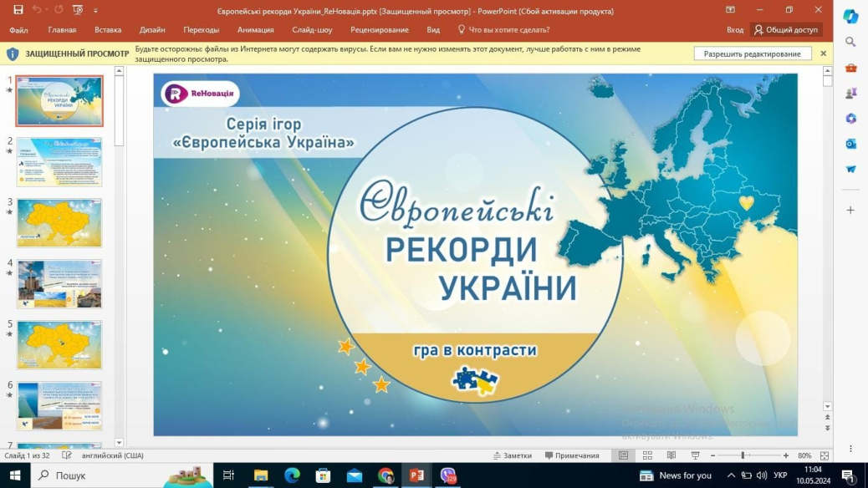Click the Вход sign-in link
868x488 pixels.
tap(734, 30)
